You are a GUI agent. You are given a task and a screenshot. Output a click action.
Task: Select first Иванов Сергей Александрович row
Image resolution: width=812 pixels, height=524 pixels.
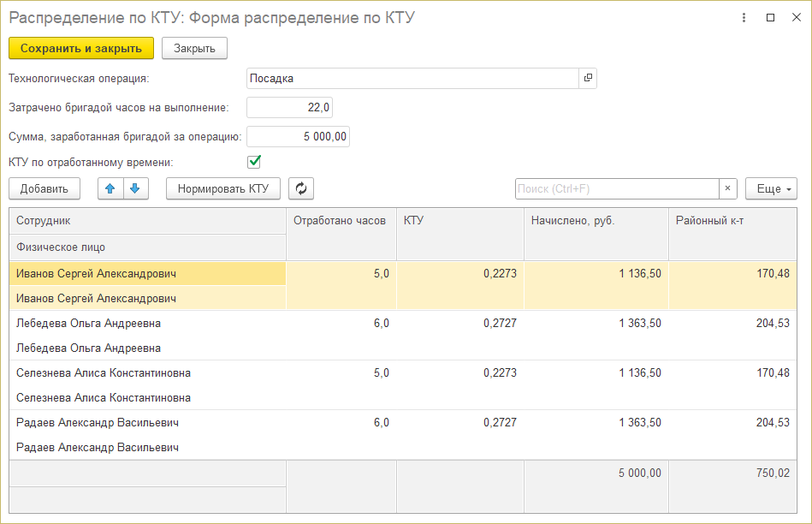(x=147, y=274)
